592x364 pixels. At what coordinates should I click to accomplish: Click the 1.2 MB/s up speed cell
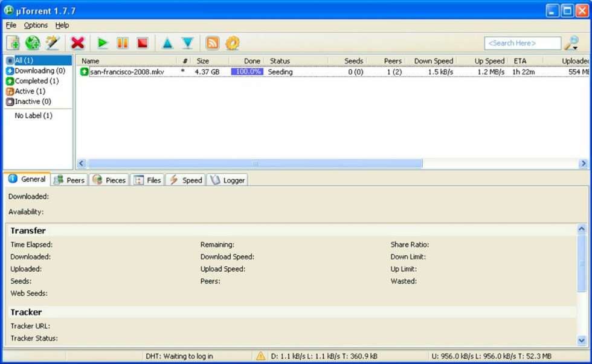[491, 72]
